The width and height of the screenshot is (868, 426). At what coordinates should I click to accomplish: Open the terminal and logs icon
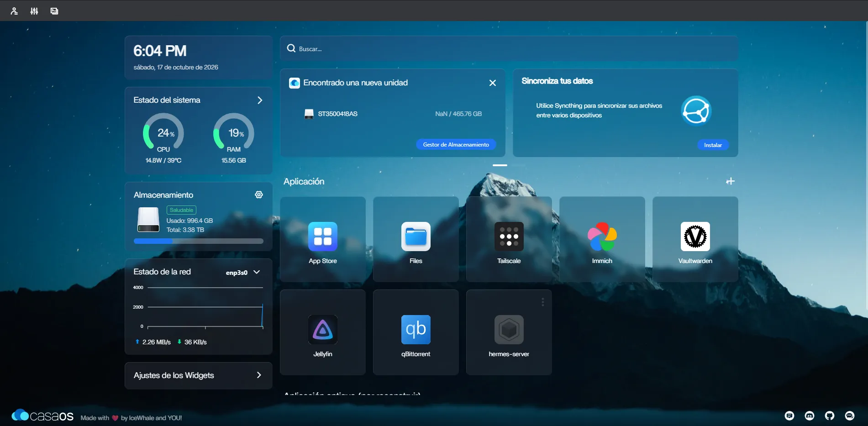pyautogui.click(x=54, y=11)
